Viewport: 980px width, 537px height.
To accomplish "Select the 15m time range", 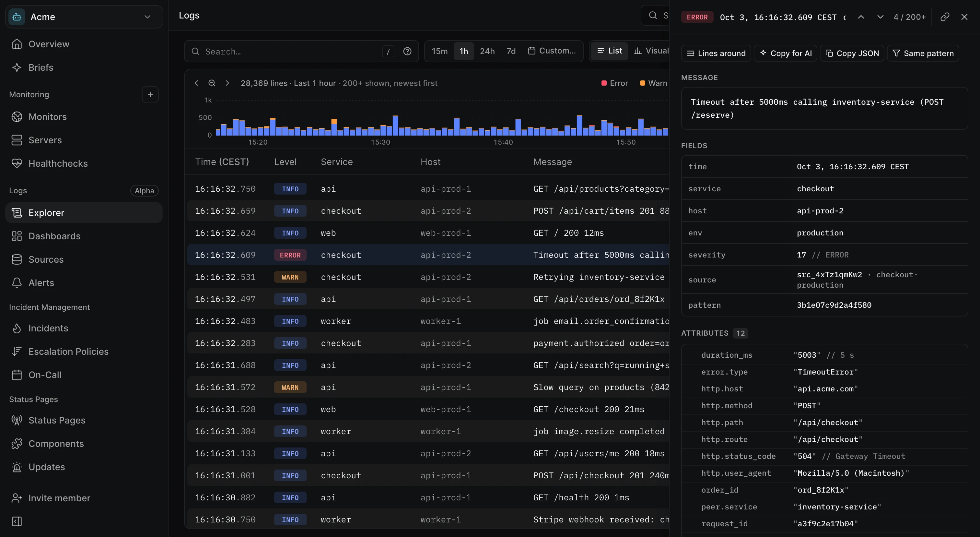I will click(439, 51).
